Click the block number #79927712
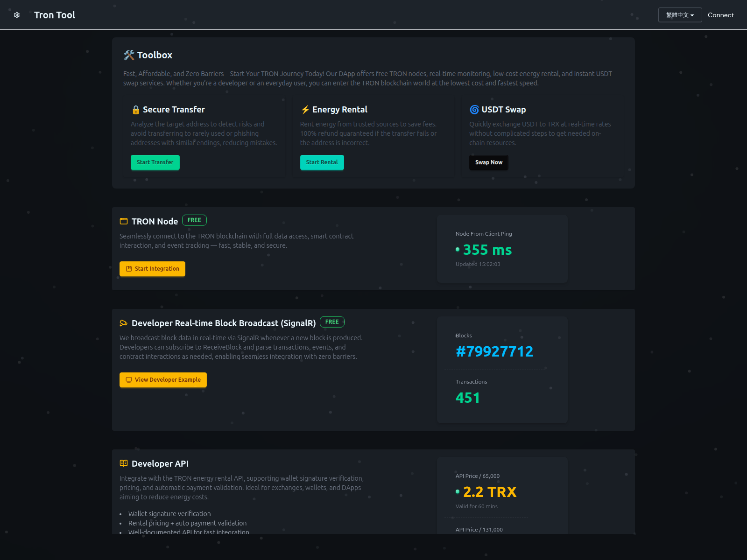Screen dimensions: 747x560 (x=494, y=351)
